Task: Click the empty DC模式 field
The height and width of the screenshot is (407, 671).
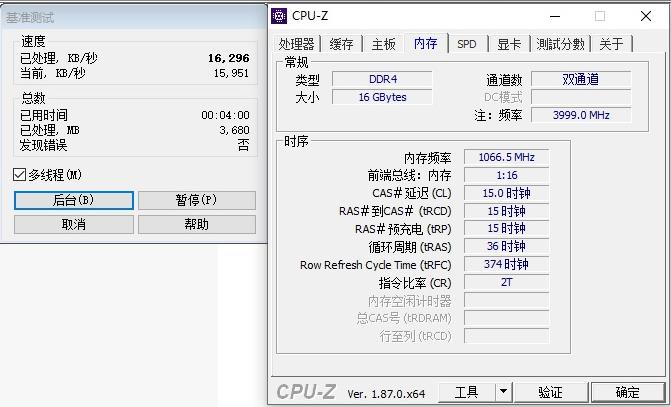Action: [581, 97]
